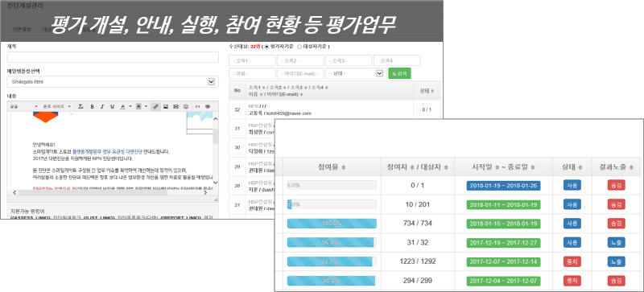Click the text highlight color icon
Screen dimensions: 644x292
point(138,106)
